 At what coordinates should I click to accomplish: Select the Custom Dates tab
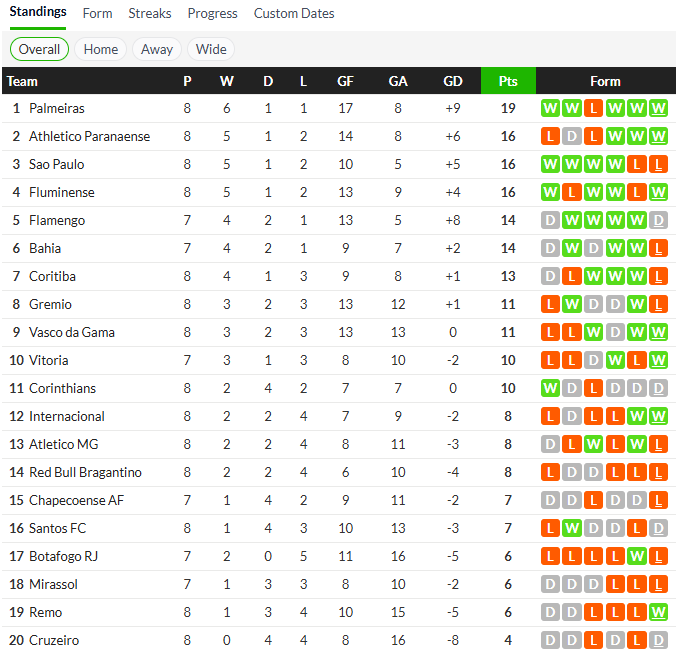click(x=294, y=14)
